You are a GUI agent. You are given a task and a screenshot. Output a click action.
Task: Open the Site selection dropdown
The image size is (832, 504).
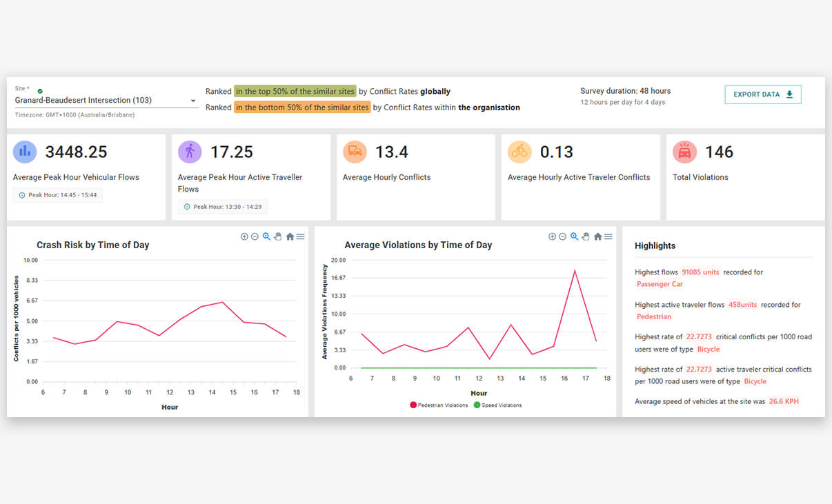point(193,101)
